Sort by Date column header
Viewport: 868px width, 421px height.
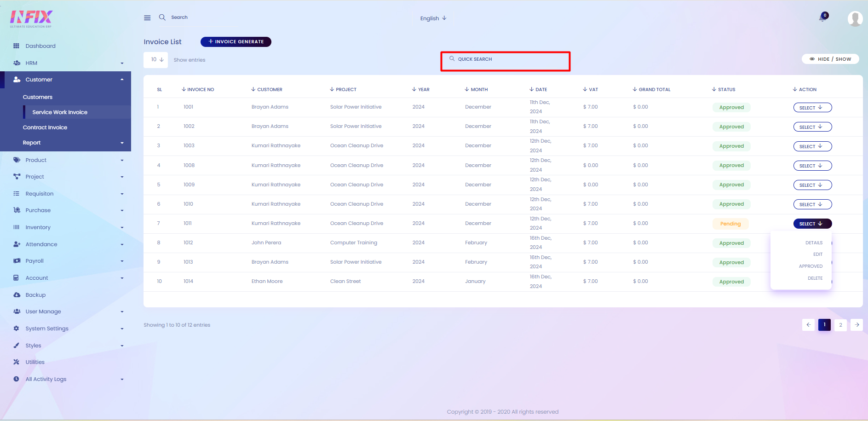pos(538,89)
